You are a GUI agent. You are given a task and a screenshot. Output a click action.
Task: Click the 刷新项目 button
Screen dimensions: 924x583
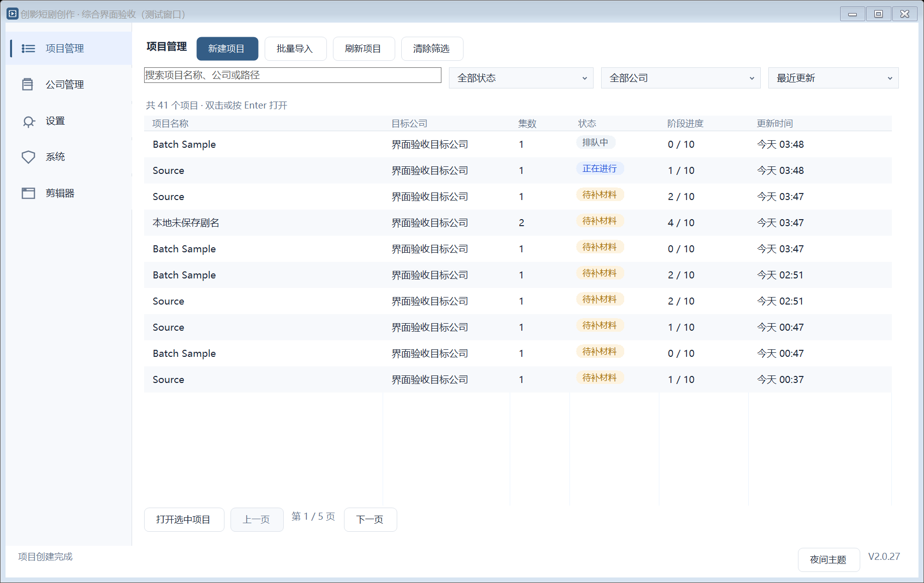pyautogui.click(x=364, y=49)
